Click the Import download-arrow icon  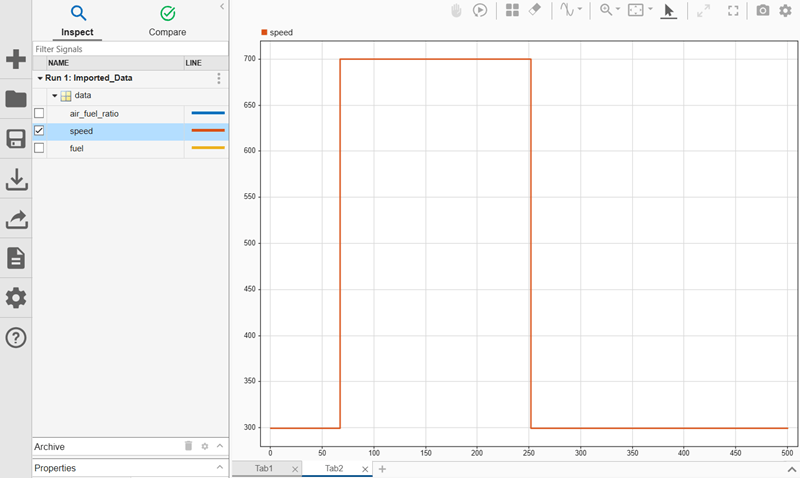(16, 179)
